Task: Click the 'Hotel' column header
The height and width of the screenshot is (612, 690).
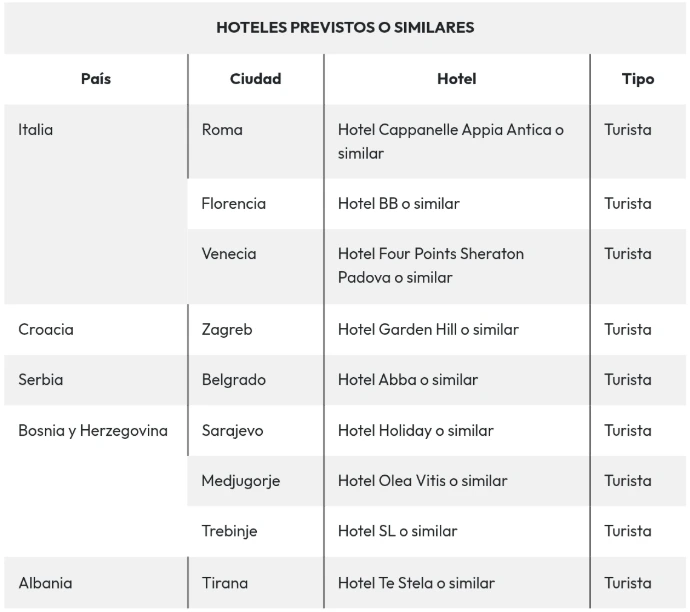Action: pos(456,79)
